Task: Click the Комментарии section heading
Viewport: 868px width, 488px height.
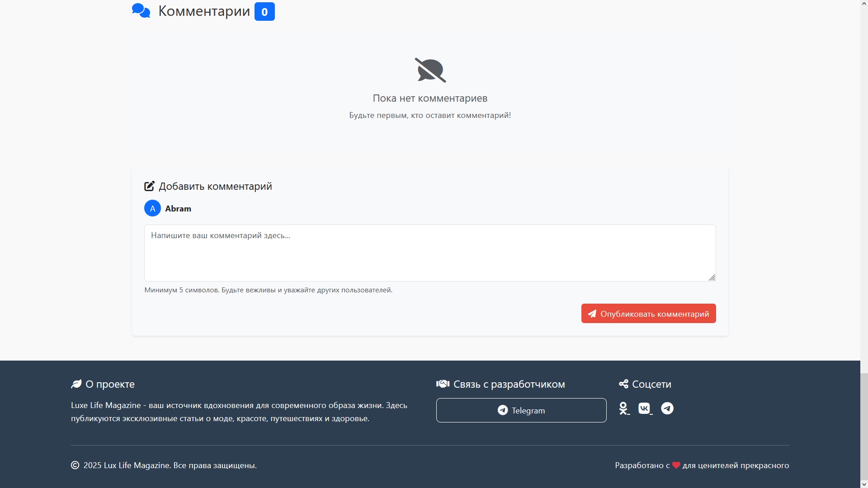Action: click(204, 11)
